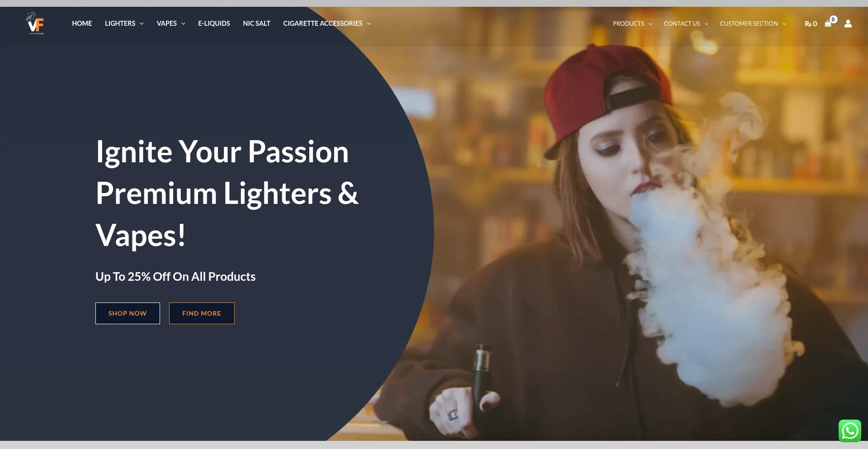Open the E-Liquids menu item
The image size is (868, 449).
[x=214, y=24]
